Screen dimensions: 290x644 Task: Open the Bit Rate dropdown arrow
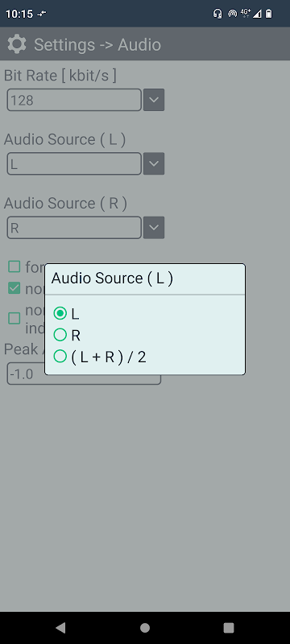tap(154, 100)
